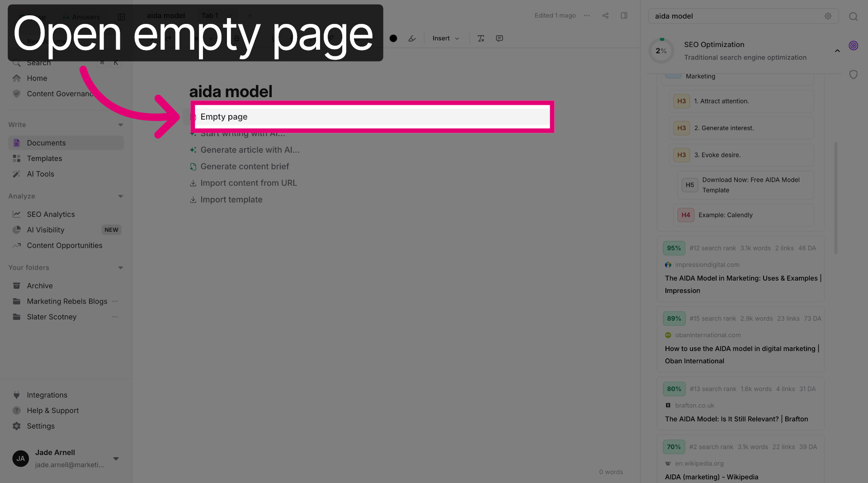
Task: Open the Marketing Rebels Blogs folder
Action: (x=67, y=301)
